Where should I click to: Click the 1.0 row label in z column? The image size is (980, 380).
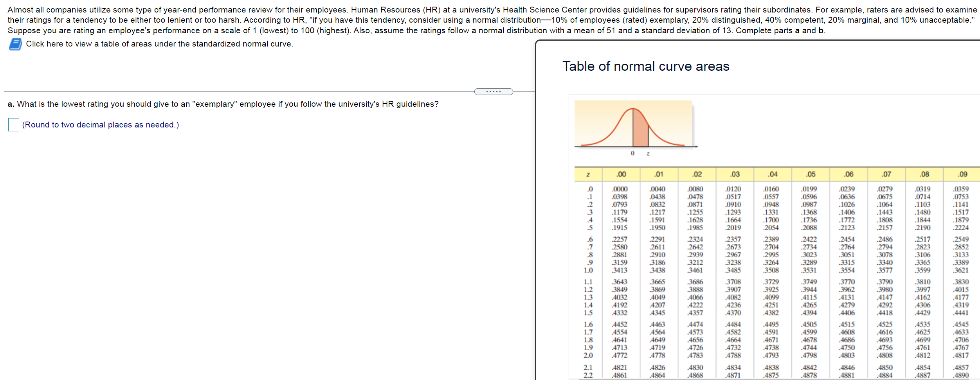pos(588,271)
